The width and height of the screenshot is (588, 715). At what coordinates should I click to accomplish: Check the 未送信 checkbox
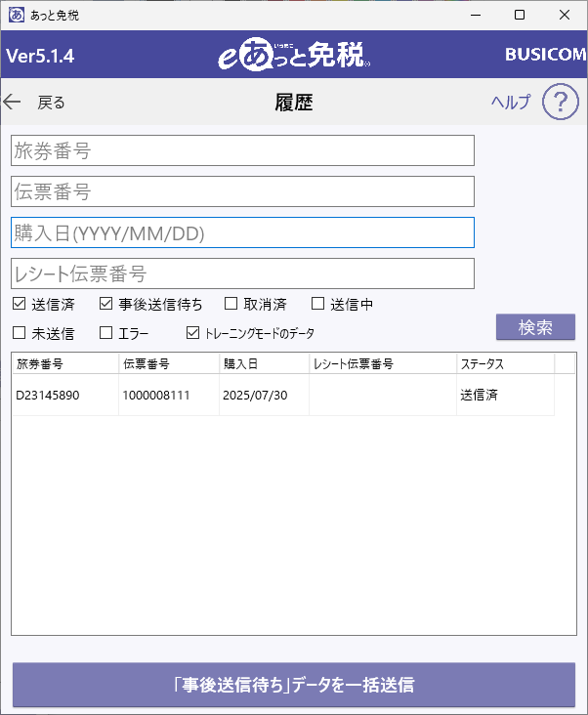[19, 332]
